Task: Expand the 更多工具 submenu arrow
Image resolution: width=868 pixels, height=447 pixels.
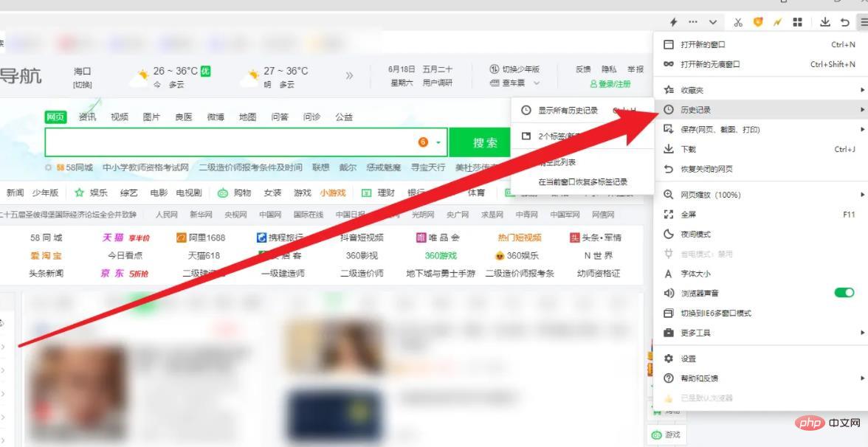Action: tap(862, 333)
